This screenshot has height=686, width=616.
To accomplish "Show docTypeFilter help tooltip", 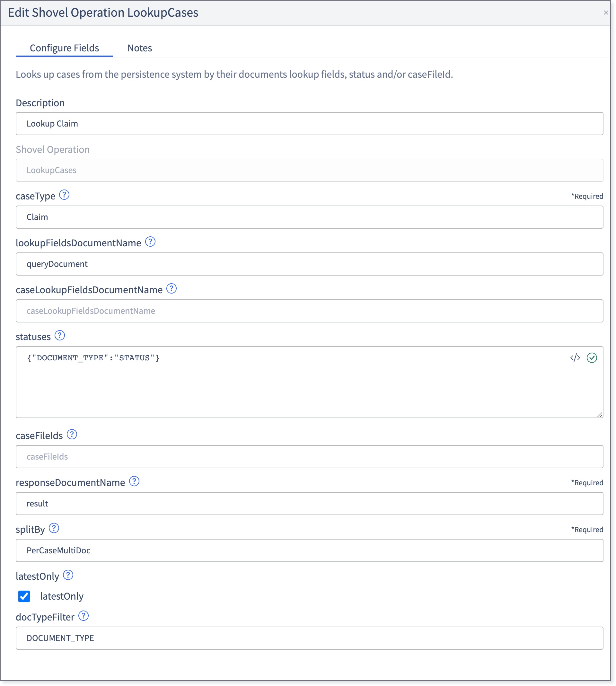I will click(x=84, y=616).
